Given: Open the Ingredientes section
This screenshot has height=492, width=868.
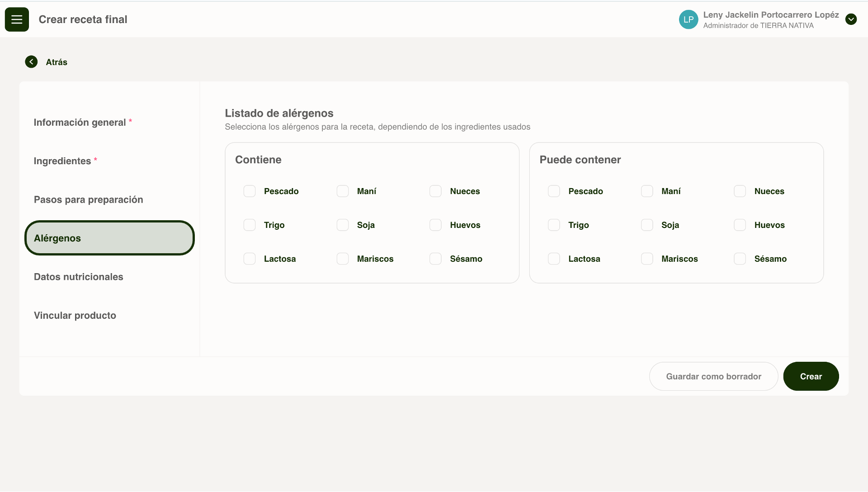Looking at the screenshot, I should 62,161.
